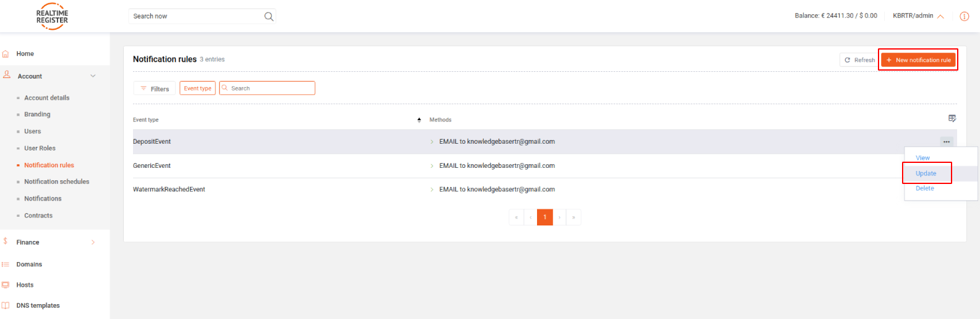Expand DepositEvent methods chevron

point(432,142)
